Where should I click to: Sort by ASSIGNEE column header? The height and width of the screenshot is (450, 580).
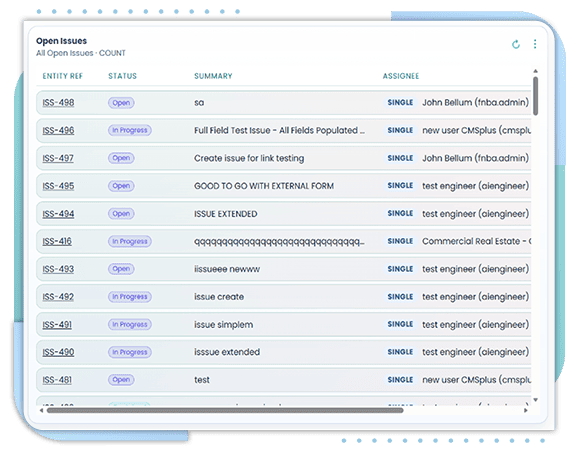401,76
